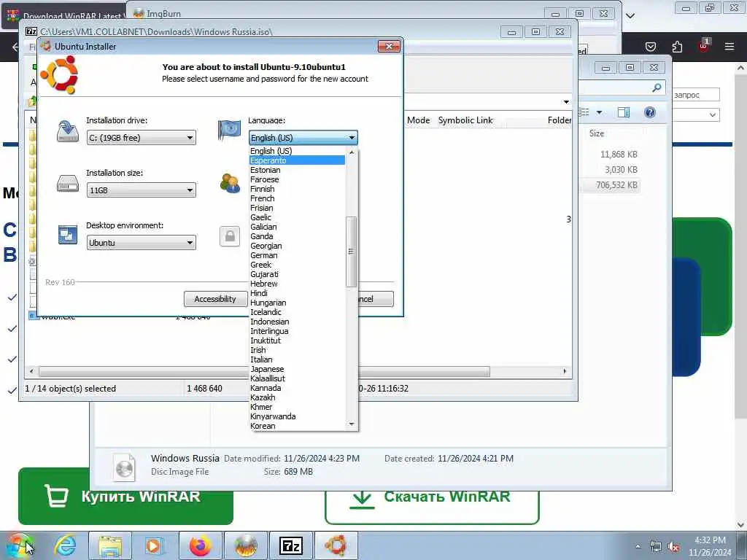Open File Explorer from taskbar
This screenshot has height=560, width=747.
[111, 545]
